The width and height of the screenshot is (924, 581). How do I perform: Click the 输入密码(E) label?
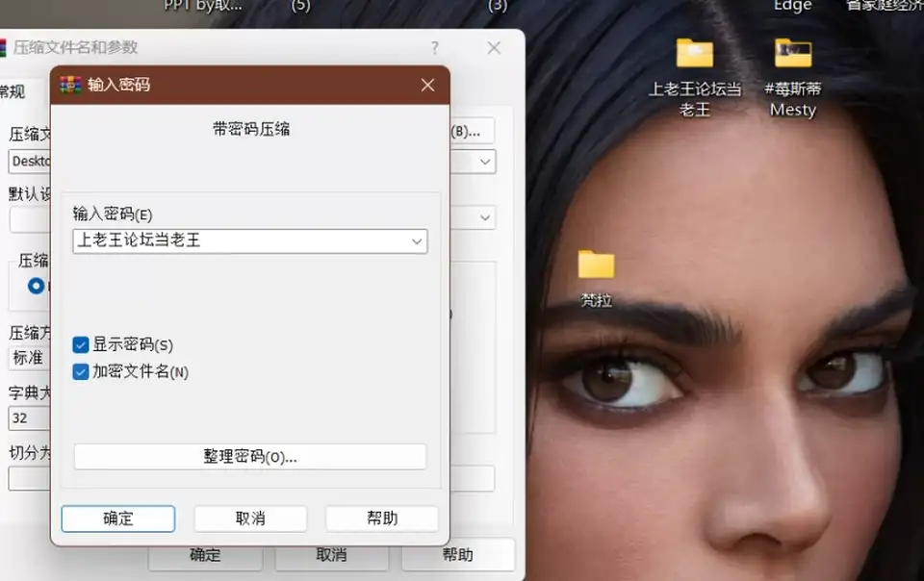[x=113, y=214]
